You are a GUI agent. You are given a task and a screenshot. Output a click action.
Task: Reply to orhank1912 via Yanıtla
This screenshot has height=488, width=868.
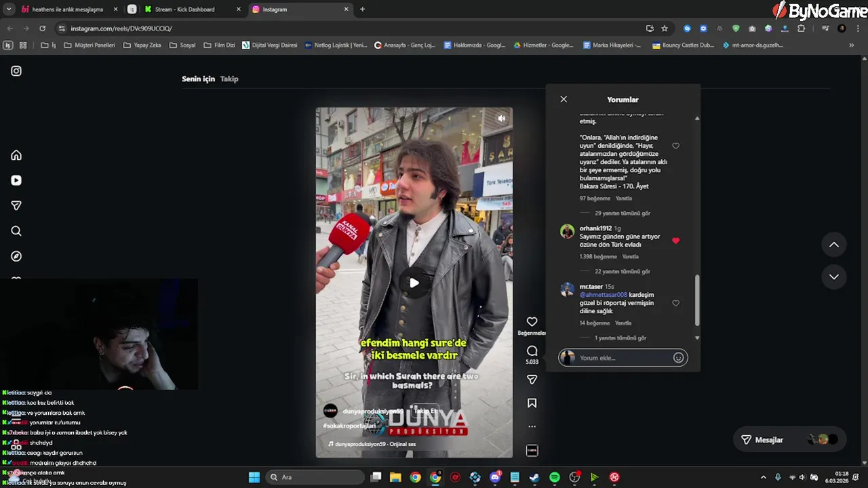631,257
